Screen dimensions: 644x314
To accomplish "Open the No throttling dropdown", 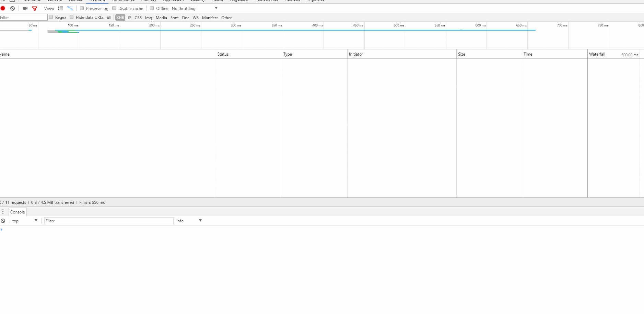I will tap(195, 8).
